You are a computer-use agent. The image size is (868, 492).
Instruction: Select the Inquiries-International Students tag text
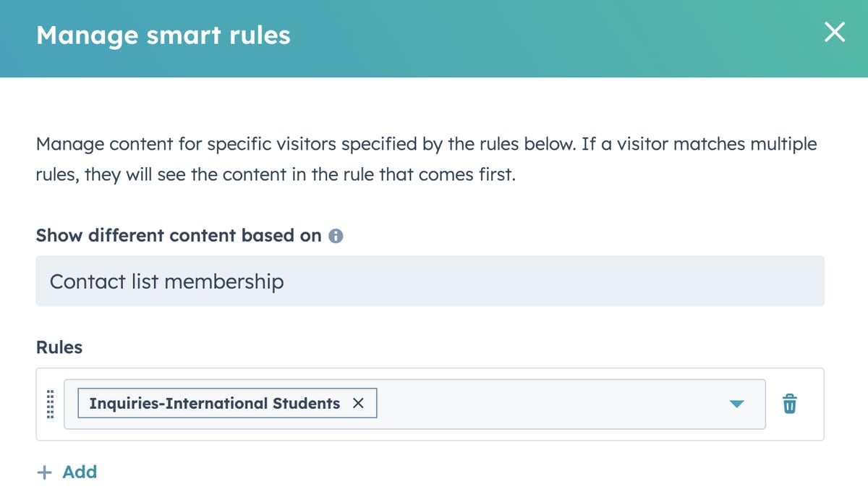(x=214, y=404)
